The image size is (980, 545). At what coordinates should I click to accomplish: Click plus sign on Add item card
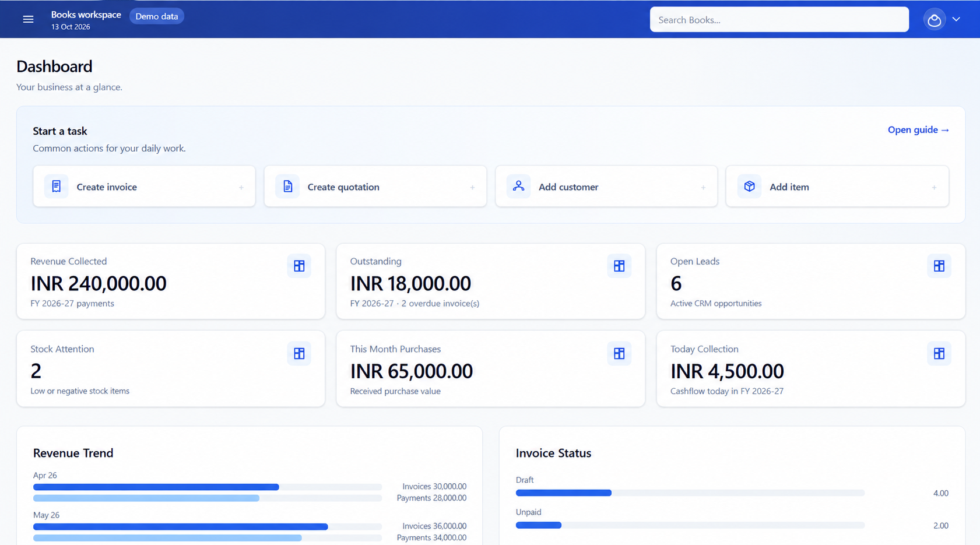point(934,187)
